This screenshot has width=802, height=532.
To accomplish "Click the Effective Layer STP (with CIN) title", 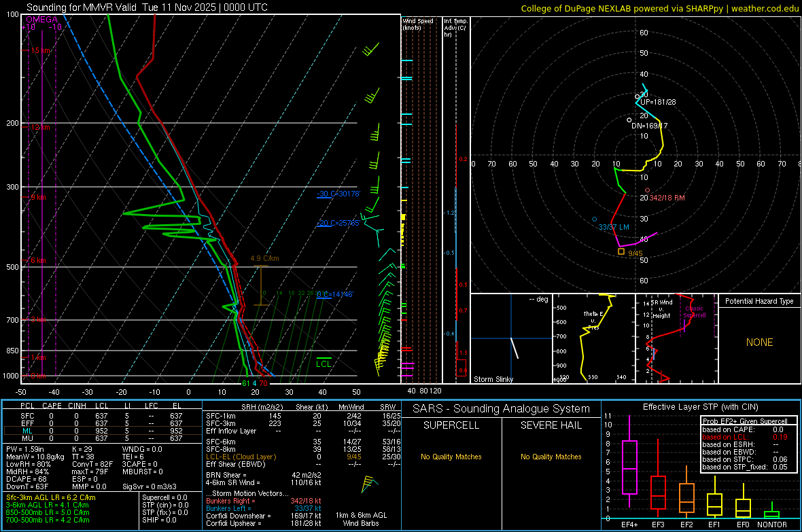I will 700,407.
